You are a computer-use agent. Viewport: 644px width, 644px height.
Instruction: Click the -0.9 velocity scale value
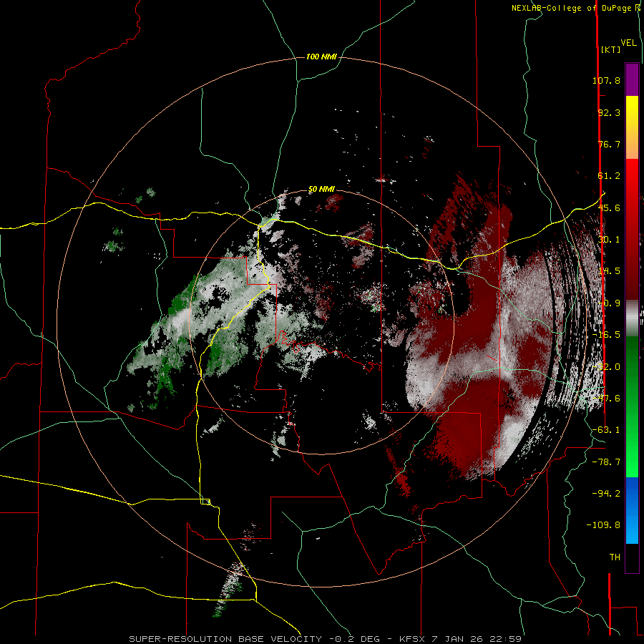tap(609, 303)
